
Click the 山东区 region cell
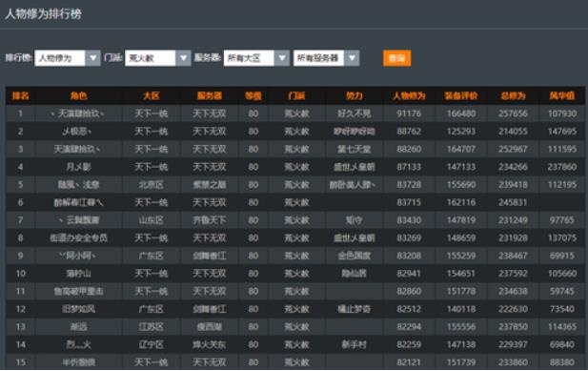(152, 220)
